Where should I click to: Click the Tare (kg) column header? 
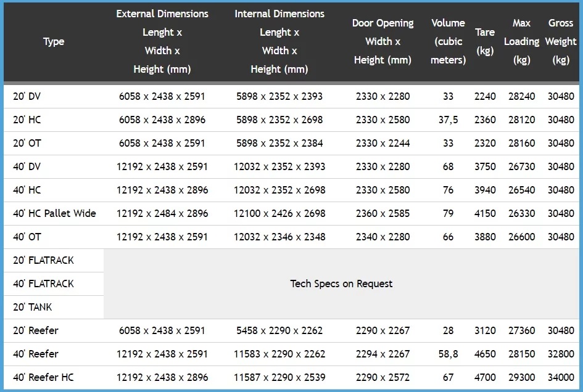point(485,41)
